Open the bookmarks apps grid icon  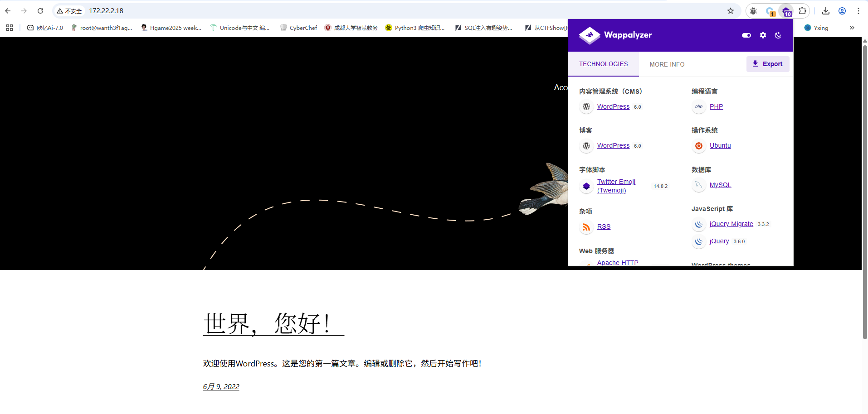tap(10, 28)
